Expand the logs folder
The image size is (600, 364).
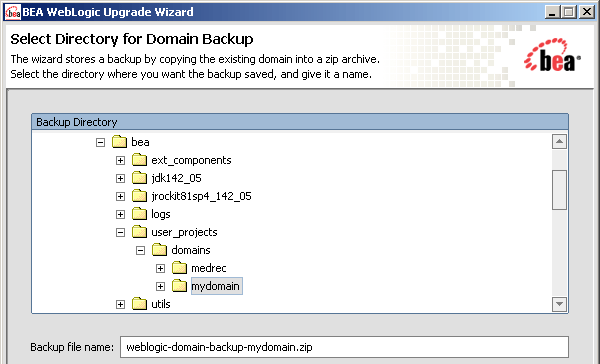[121, 214]
